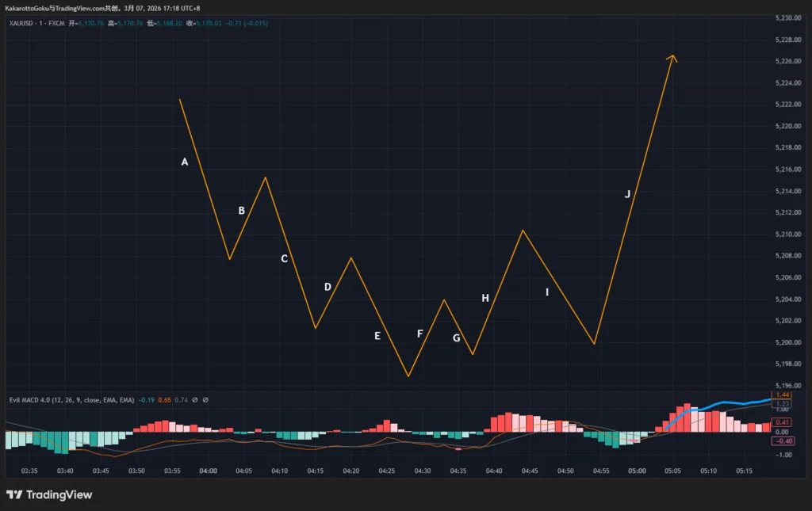Click the KakarottoGoku TradingView.com attribution header
The image size is (812, 511).
pyautogui.click(x=102, y=8)
